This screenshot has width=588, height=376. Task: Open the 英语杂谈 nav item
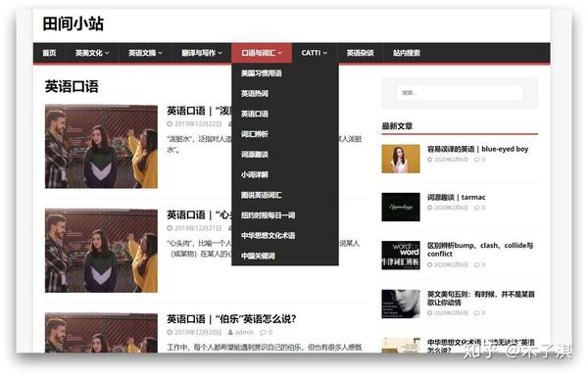[x=360, y=53]
